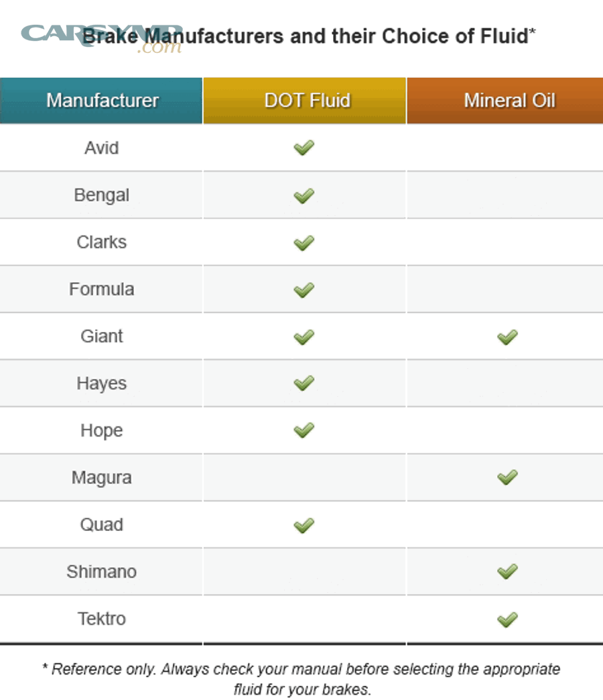The image size is (603, 700).
Task: Click the Mineral Oil checkmark for Giant
Action: [x=507, y=337]
